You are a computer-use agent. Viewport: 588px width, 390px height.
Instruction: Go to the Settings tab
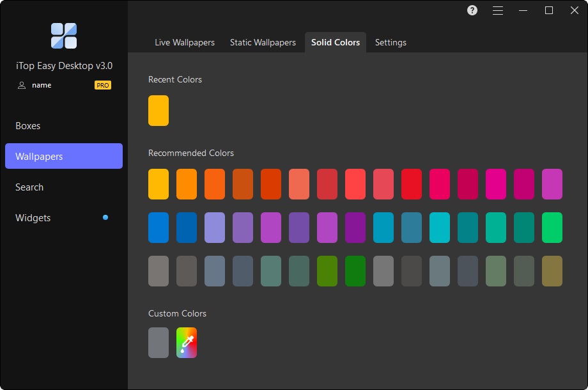click(391, 42)
